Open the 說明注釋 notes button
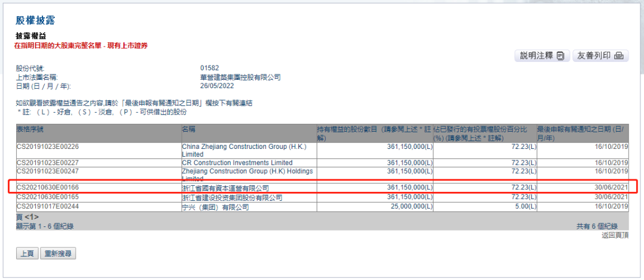The width and height of the screenshot is (644, 280). click(x=542, y=56)
